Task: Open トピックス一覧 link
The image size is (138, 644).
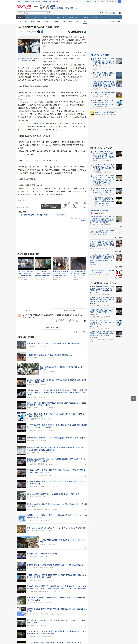Action: [115, 21]
